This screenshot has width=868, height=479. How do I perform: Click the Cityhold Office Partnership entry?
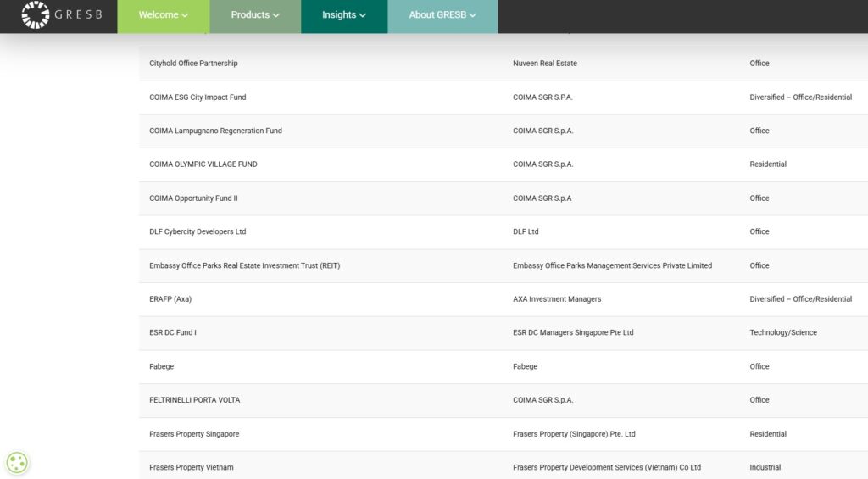coord(193,64)
